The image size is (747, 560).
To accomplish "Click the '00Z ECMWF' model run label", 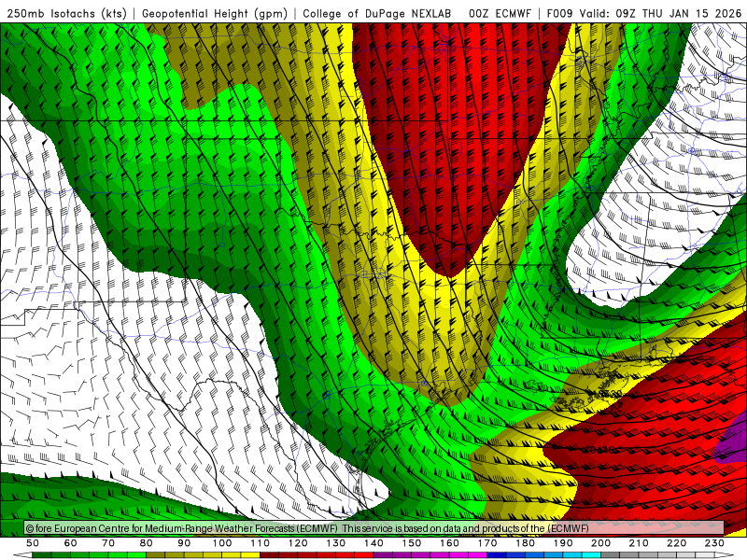I will point(500,13).
